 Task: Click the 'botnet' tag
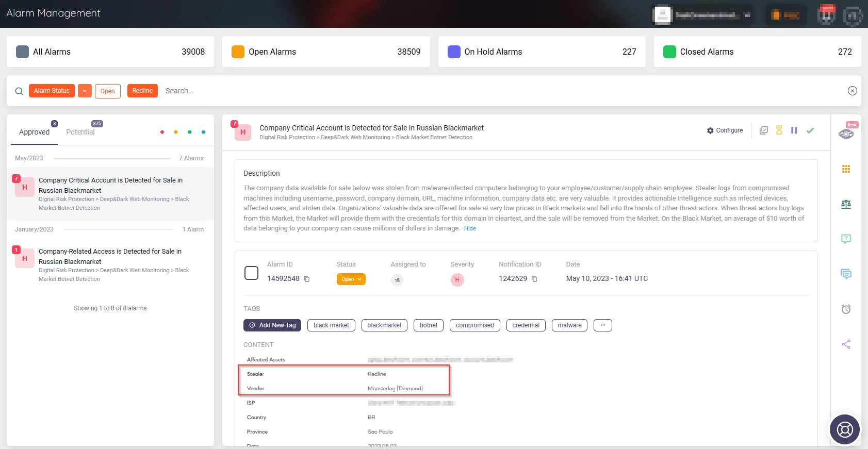click(x=429, y=325)
